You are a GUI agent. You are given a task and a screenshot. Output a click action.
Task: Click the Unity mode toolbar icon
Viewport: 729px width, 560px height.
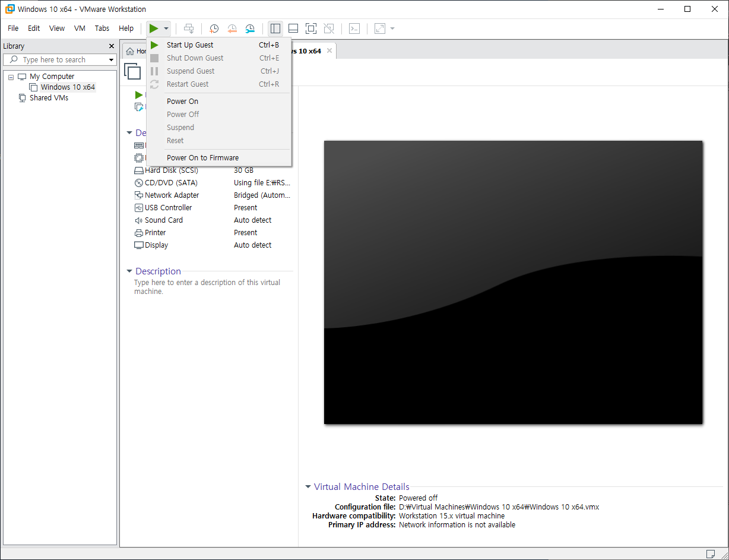coord(329,29)
